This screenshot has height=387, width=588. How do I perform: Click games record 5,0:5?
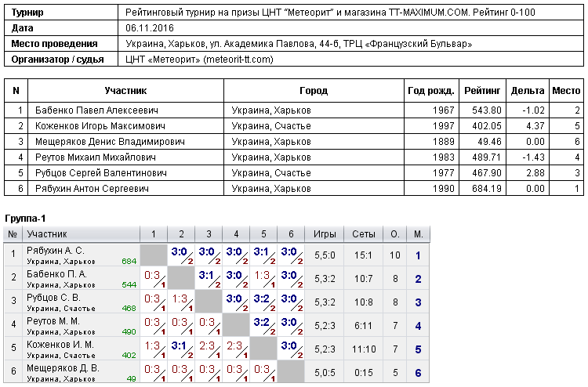pyautogui.click(x=325, y=373)
